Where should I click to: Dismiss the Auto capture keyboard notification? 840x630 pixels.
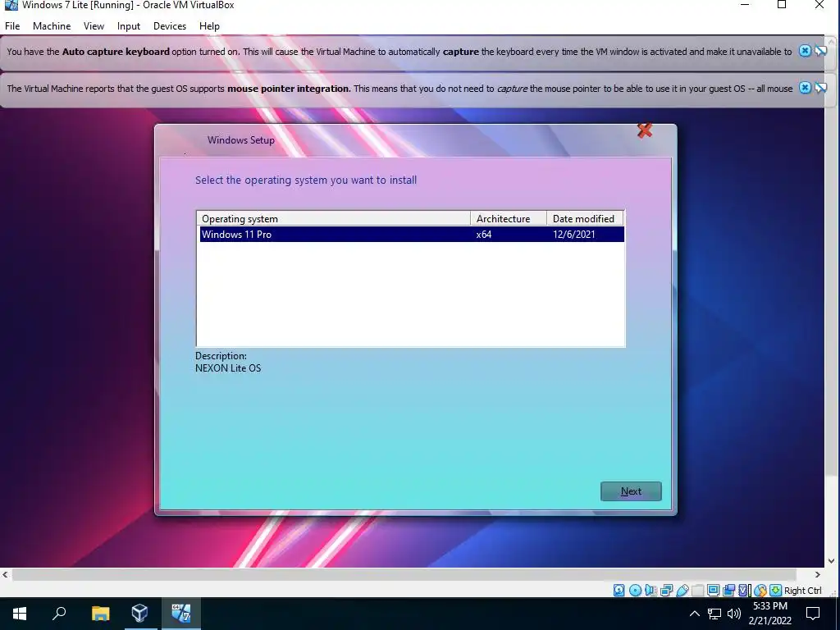coord(805,51)
